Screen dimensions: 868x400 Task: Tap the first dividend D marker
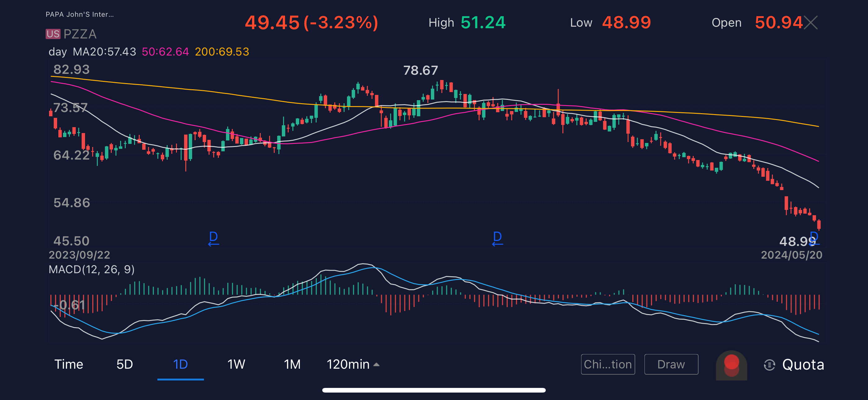tap(213, 238)
